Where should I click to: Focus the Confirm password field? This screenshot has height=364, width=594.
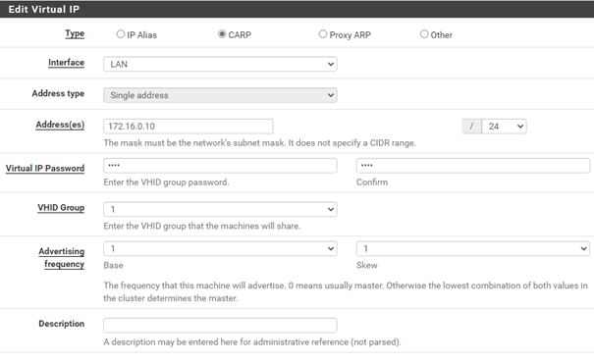473,166
